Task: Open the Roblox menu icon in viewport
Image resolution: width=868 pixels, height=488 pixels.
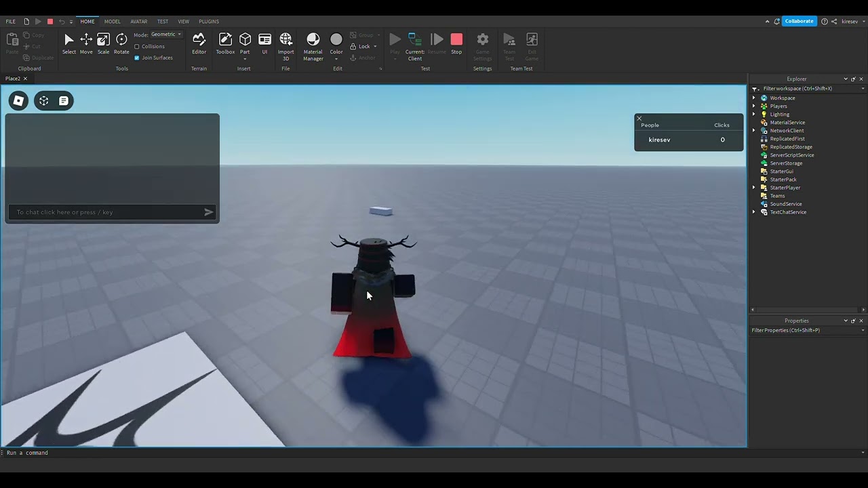Action: pos(19,101)
